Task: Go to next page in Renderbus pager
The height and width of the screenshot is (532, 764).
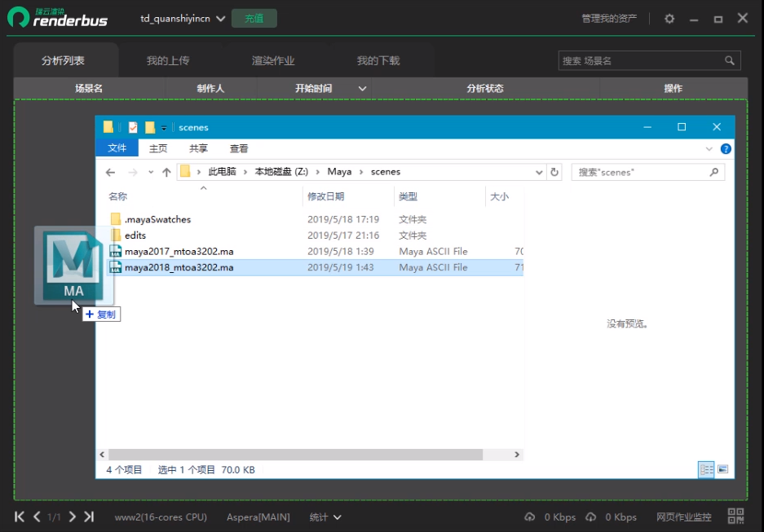Action: tap(72, 517)
